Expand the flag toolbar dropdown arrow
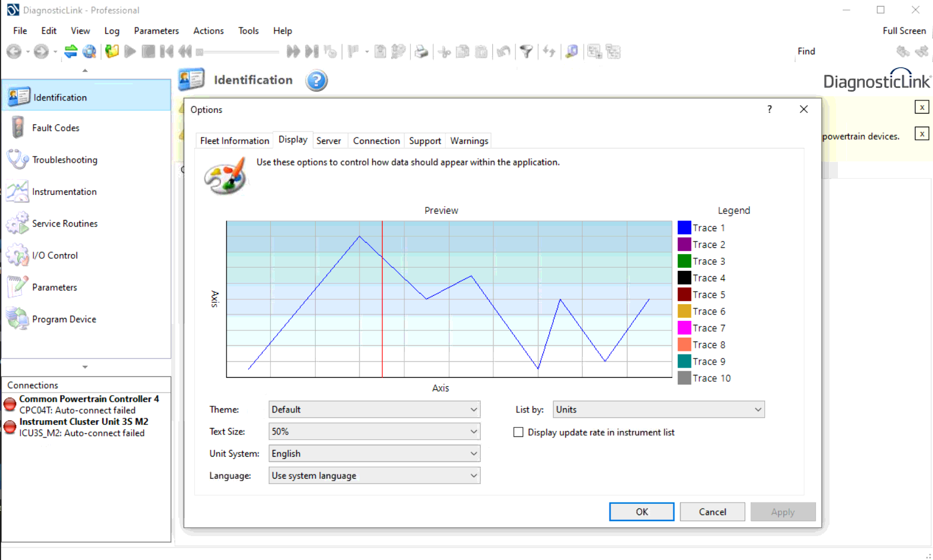Image resolution: width=933 pixels, height=560 pixels. point(367,52)
